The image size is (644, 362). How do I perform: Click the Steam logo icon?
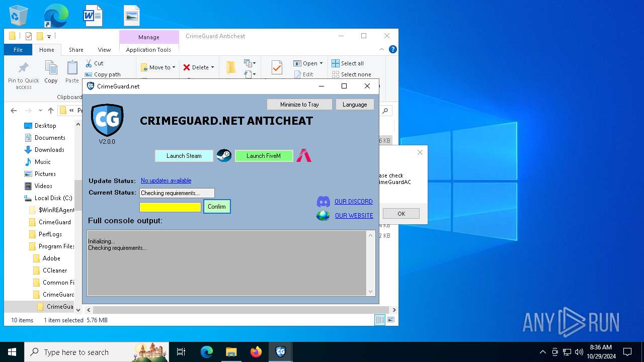click(224, 156)
